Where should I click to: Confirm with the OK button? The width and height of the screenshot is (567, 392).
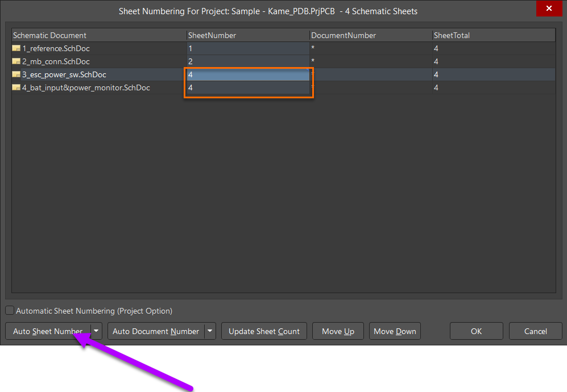(x=476, y=331)
